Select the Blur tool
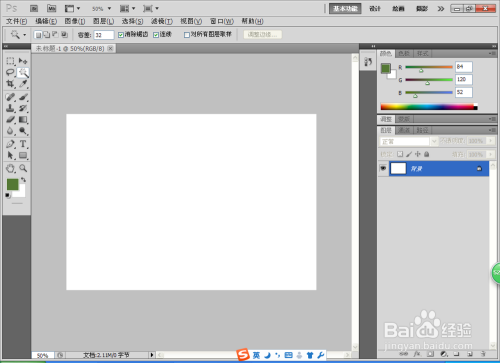Screen dimensions: 500x363 pyautogui.click(x=10, y=131)
